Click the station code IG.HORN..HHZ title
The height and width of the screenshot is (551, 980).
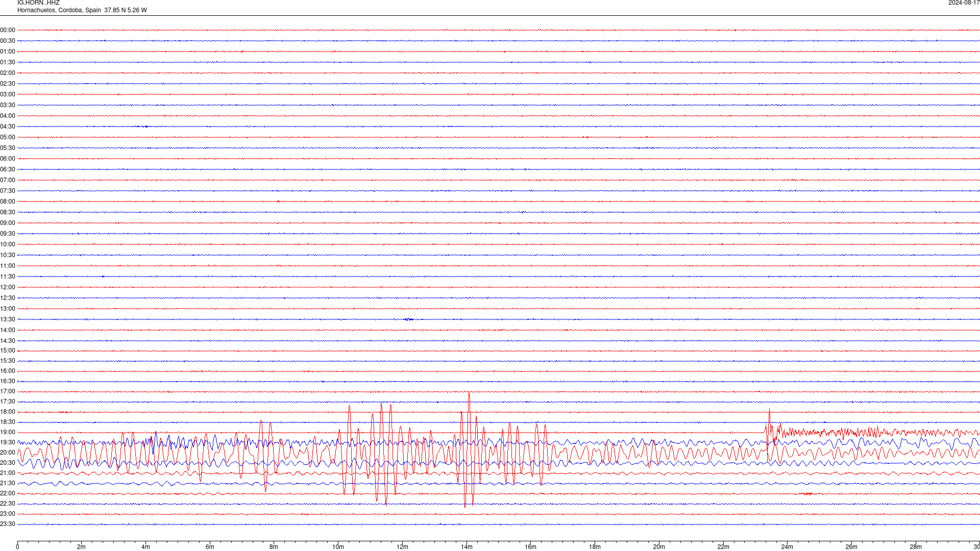pyautogui.click(x=38, y=3)
